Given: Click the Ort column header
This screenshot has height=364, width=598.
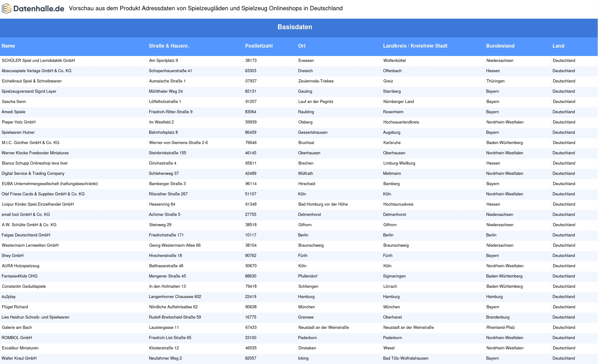Looking at the screenshot, I should 301,46.
